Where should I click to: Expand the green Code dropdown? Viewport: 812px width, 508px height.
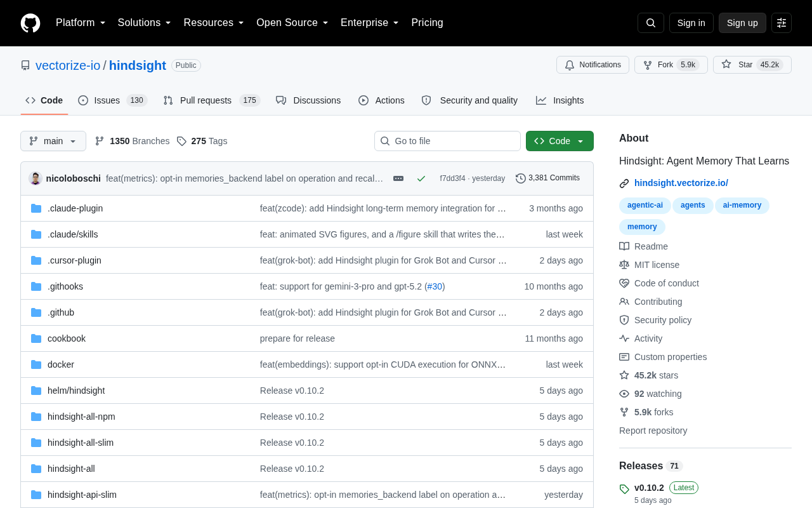coord(560,141)
